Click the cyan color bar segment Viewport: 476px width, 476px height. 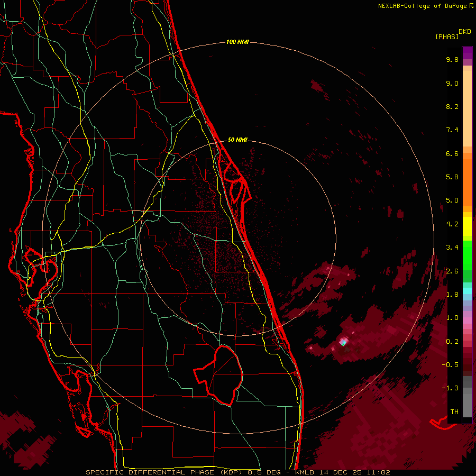467,291
